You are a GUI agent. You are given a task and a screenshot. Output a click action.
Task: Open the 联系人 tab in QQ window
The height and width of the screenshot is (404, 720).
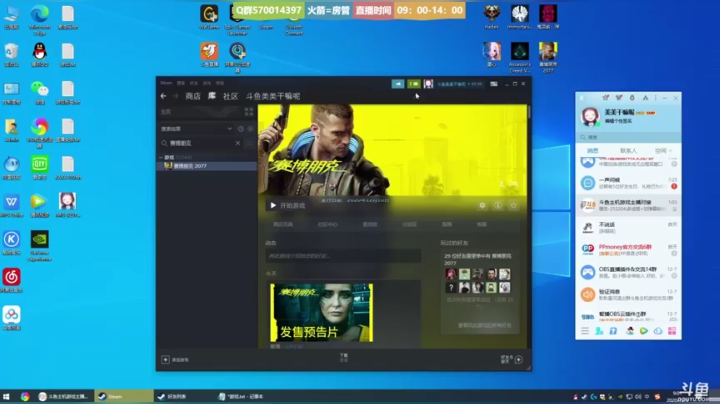pyautogui.click(x=628, y=151)
